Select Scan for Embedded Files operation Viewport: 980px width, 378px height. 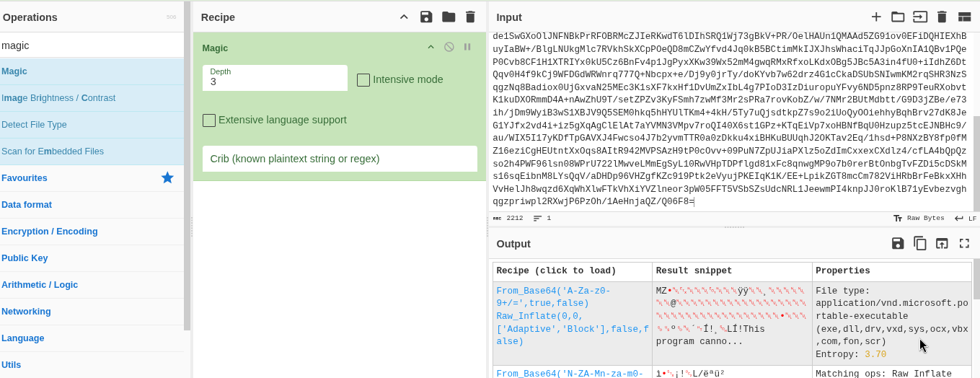click(92, 151)
